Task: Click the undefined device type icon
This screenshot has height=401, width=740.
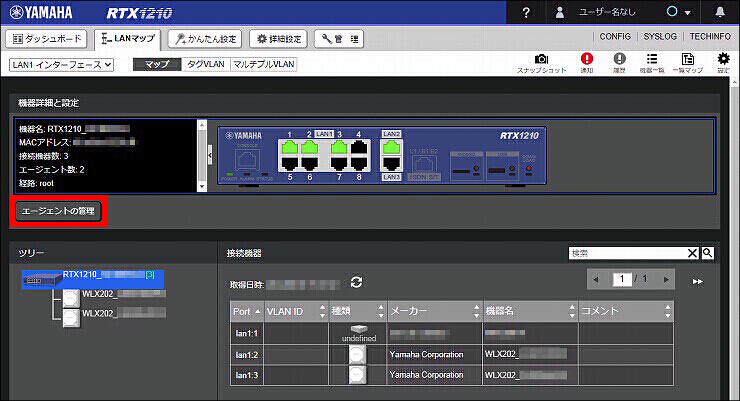Action: tap(359, 329)
